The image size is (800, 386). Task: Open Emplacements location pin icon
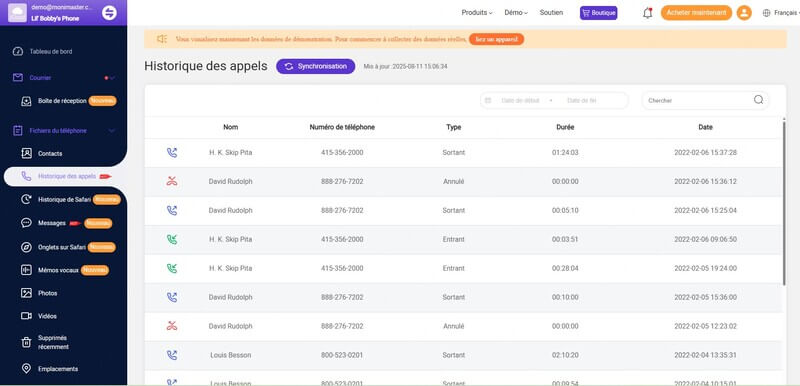(x=26, y=368)
